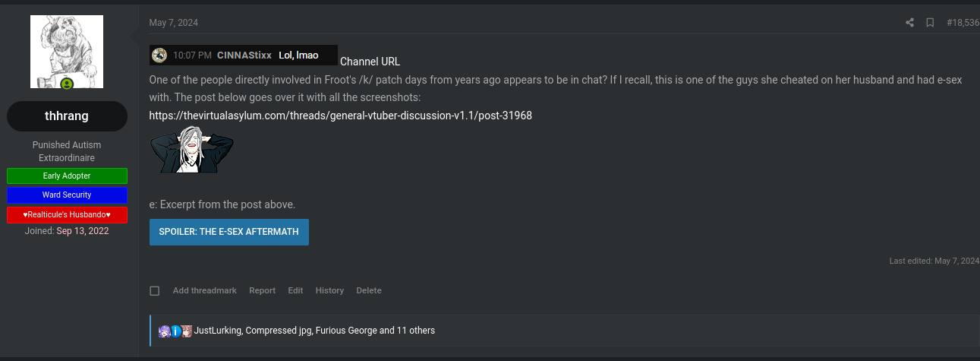
Task: Edit the post
Action: 295,290
